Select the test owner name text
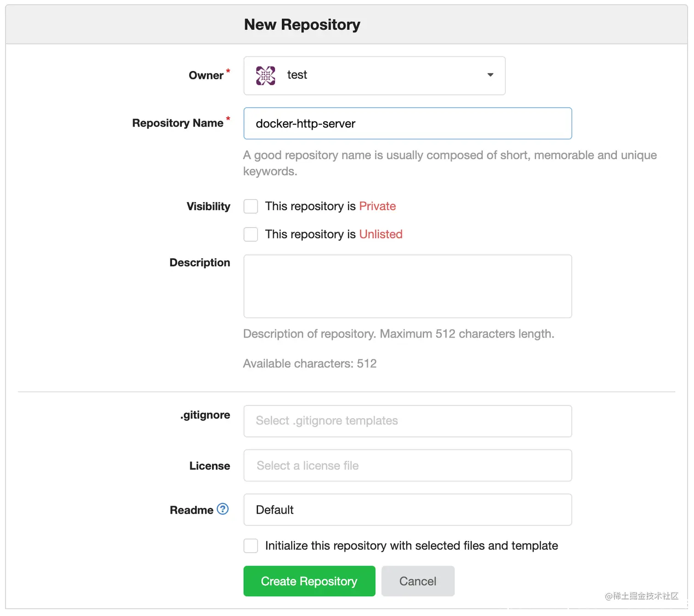The height and width of the screenshot is (616, 694). 297,75
